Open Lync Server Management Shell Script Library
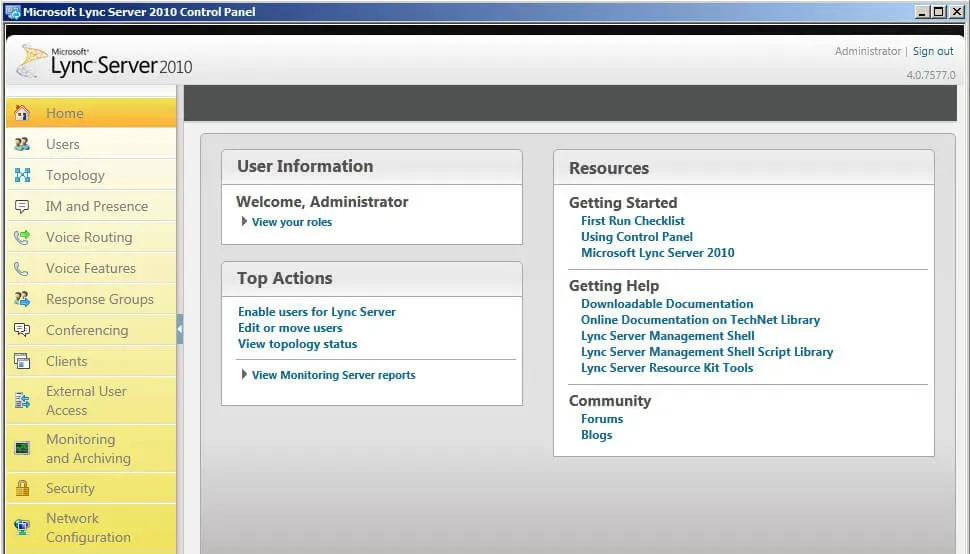Viewport: 970px width, 554px height. (x=707, y=352)
